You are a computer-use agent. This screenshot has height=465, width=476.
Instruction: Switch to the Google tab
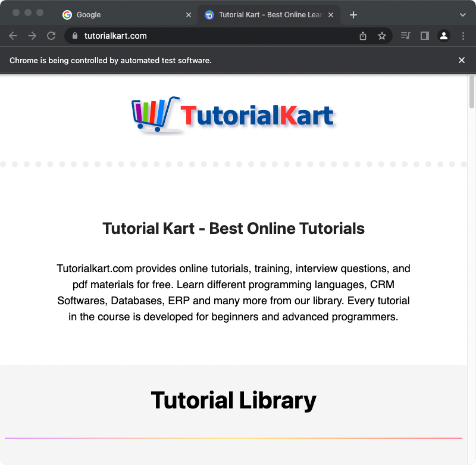(x=107, y=14)
